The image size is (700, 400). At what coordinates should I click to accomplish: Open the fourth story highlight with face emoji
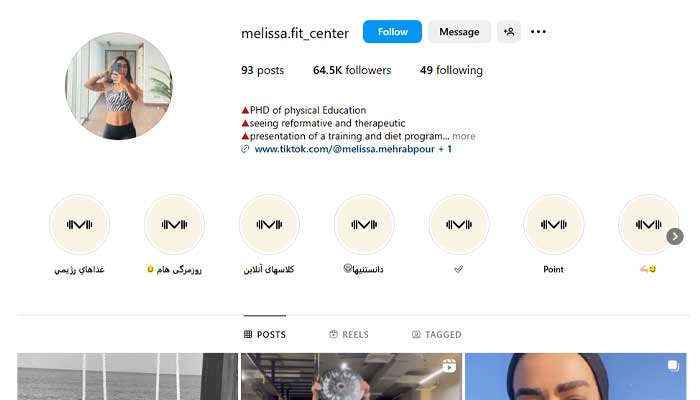coord(364,225)
